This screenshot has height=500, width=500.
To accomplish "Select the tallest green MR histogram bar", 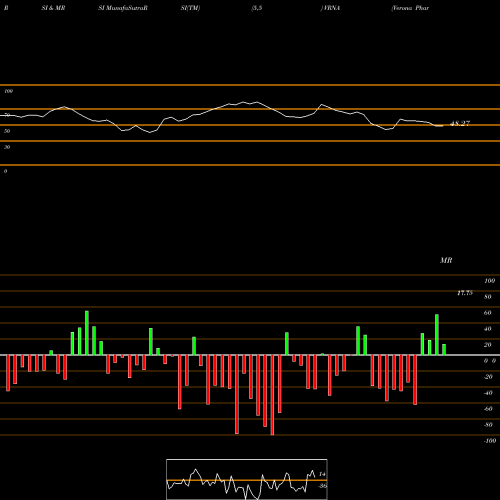I will [87, 333].
